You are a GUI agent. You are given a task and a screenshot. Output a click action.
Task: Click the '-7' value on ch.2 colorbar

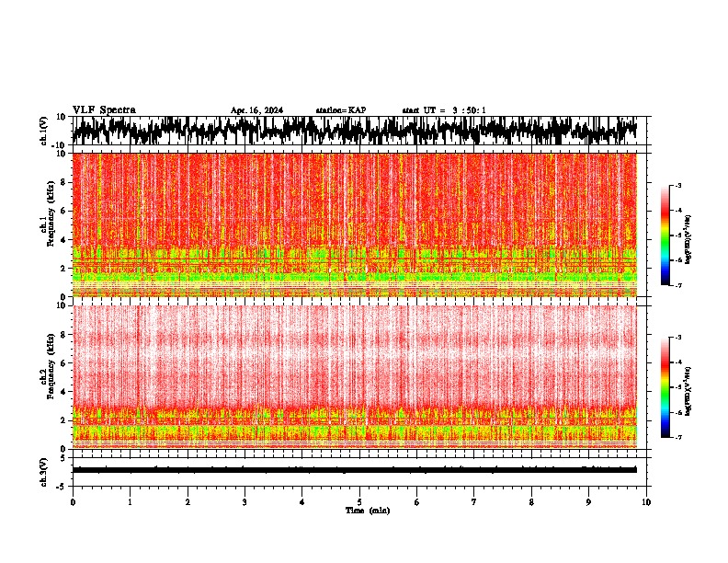(677, 437)
